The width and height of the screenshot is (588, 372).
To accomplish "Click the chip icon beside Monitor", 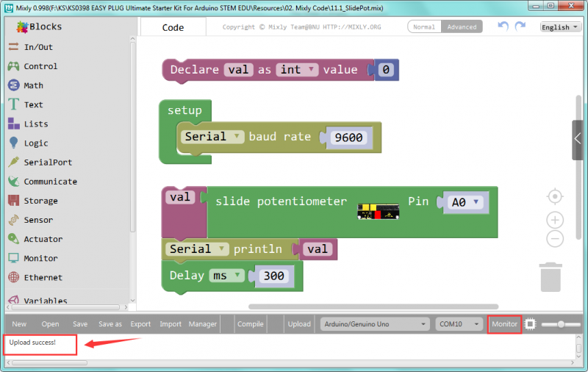I will point(531,324).
